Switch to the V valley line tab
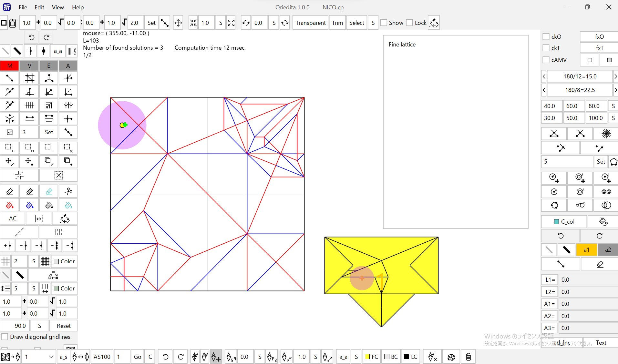 [x=29, y=66]
